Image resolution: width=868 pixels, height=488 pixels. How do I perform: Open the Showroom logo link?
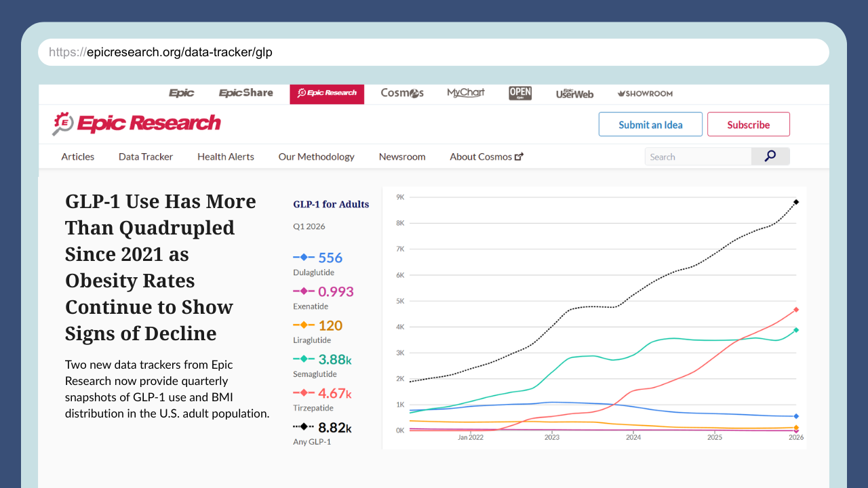tap(645, 94)
